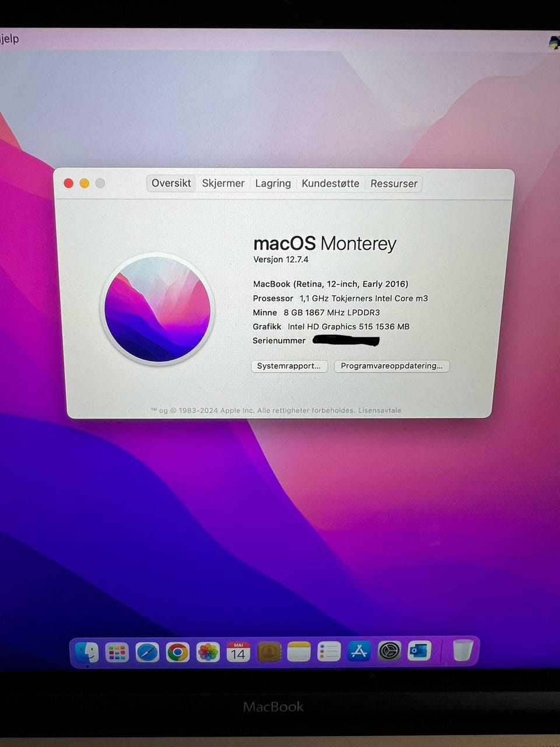The width and height of the screenshot is (560, 747).
Task: Open Launchpad in the Dock
Action: point(117,652)
